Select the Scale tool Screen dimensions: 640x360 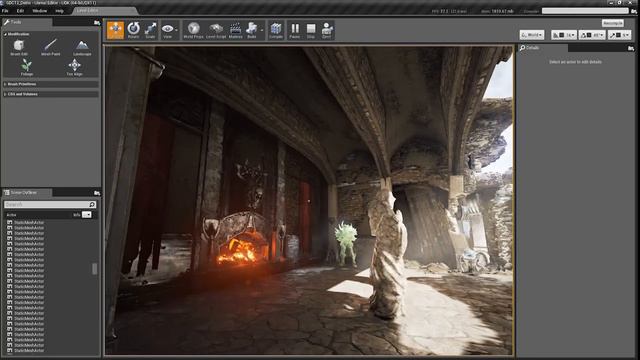click(x=150, y=30)
